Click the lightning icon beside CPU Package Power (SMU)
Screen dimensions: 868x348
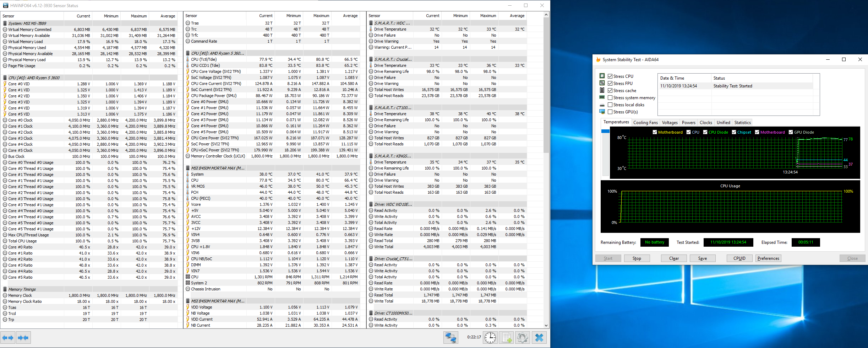(x=187, y=96)
